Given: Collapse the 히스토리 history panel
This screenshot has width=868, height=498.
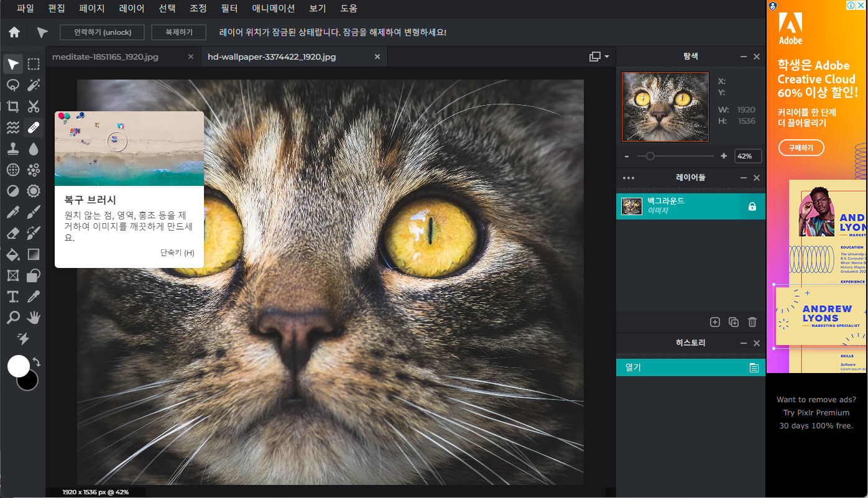Looking at the screenshot, I should pos(744,343).
